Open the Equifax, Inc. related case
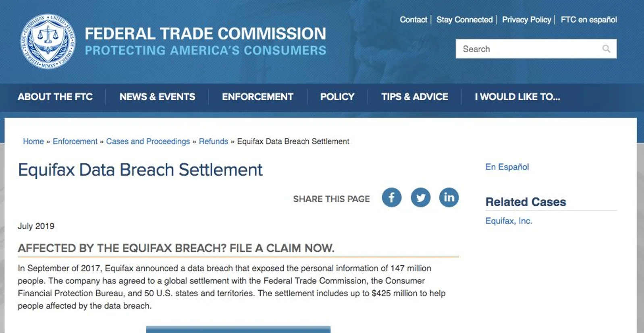The width and height of the screenshot is (644, 333). 509,221
